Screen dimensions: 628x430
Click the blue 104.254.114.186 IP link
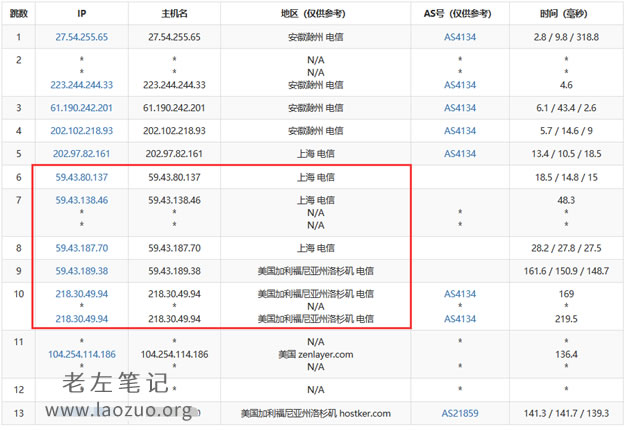click(x=82, y=354)
